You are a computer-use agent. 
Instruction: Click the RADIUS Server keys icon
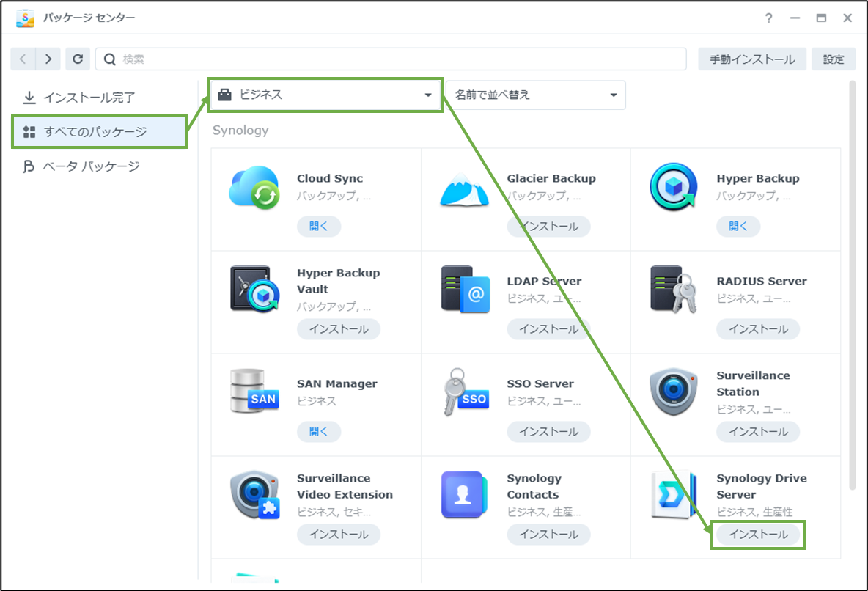pyautogui.click(x=673, y=289)
